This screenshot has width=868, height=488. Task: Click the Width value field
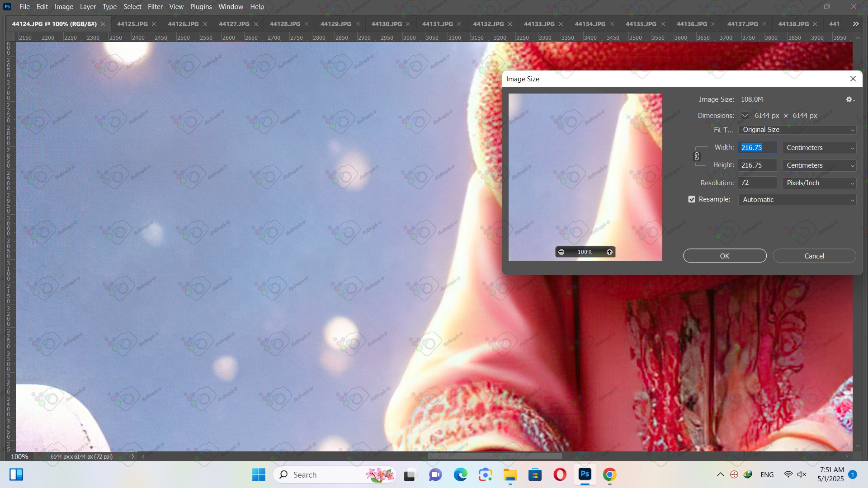757,148
